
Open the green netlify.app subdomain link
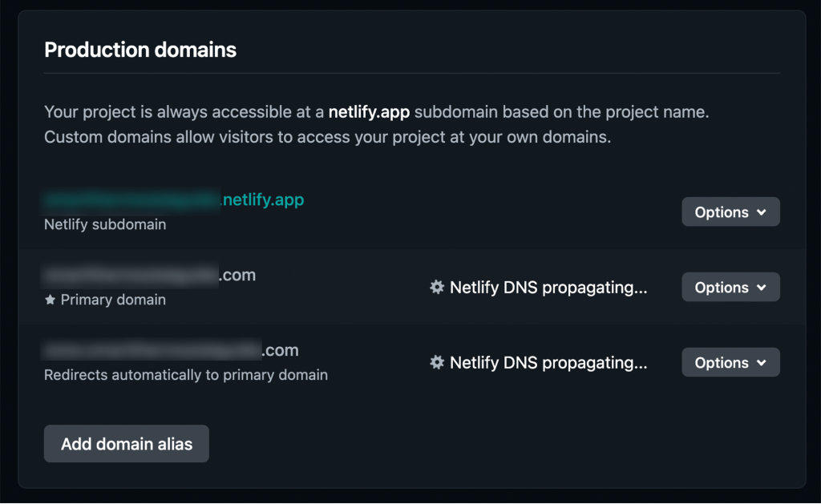[x=175, y=200]
